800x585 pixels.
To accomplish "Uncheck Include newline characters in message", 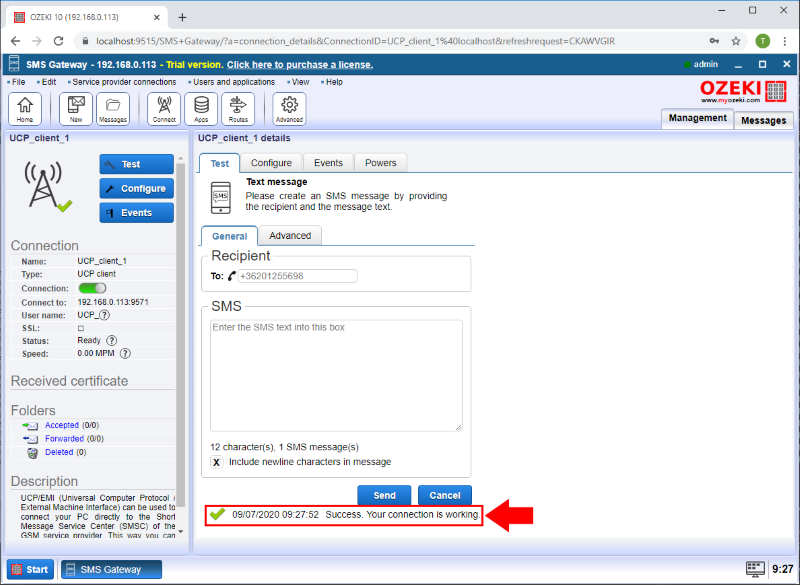I will coord(216,462).
